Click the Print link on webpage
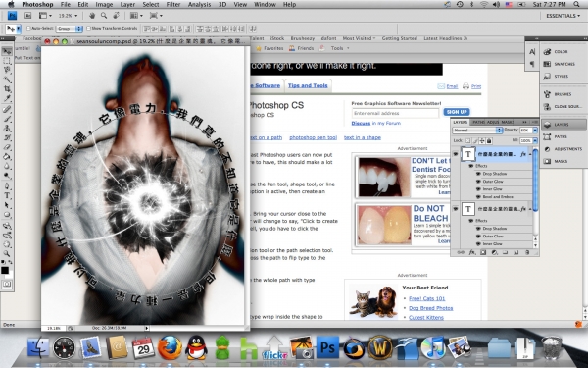The width and height of the screenshot is (588, 368). tap(476, 86)
